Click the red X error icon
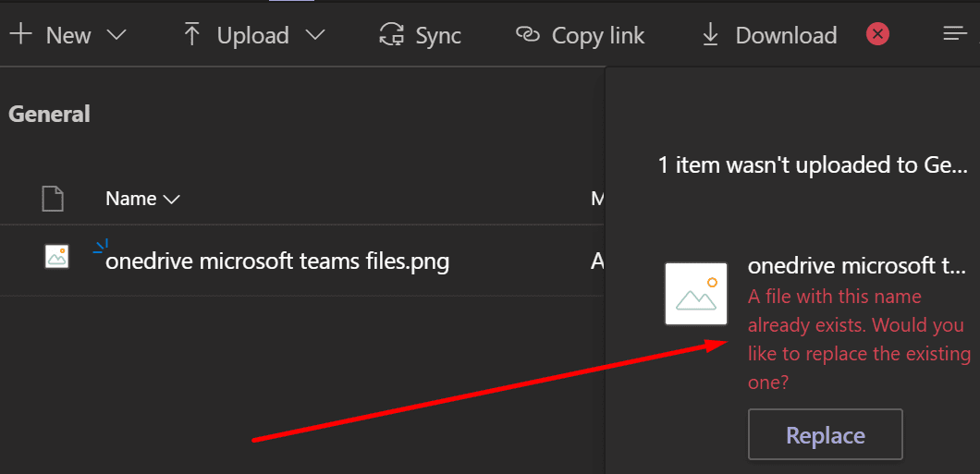The image size is (980, 474). pos(878,34)
